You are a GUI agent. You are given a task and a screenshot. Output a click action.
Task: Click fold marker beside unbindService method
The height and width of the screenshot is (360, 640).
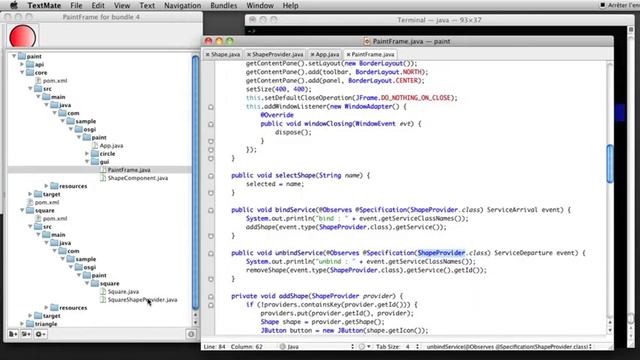click(211, 253)
